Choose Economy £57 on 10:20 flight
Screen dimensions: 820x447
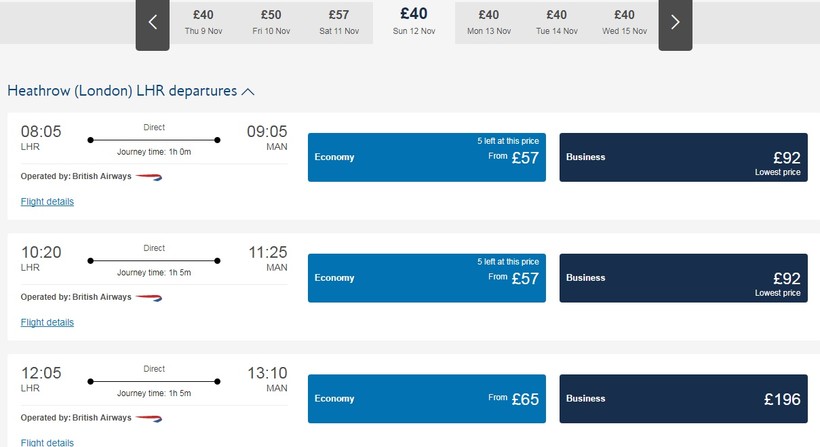(x=427, y=278)
